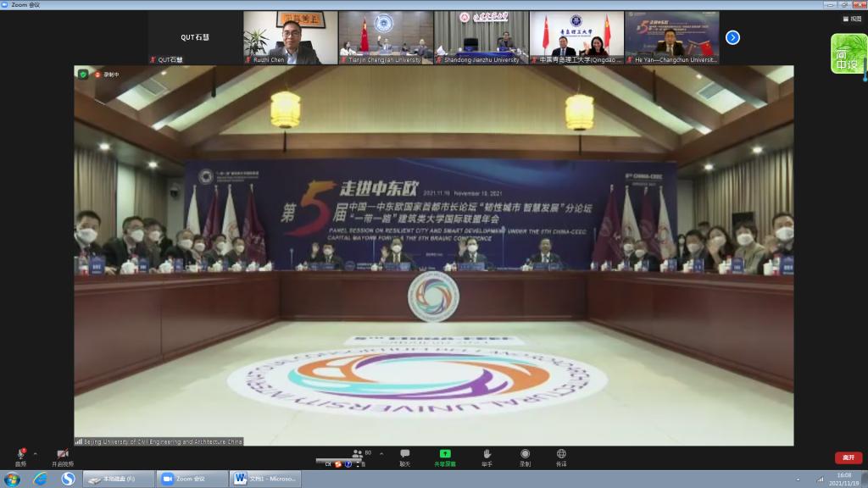Open the chat panel
868x488 pixels.
(x=404, y=456)
